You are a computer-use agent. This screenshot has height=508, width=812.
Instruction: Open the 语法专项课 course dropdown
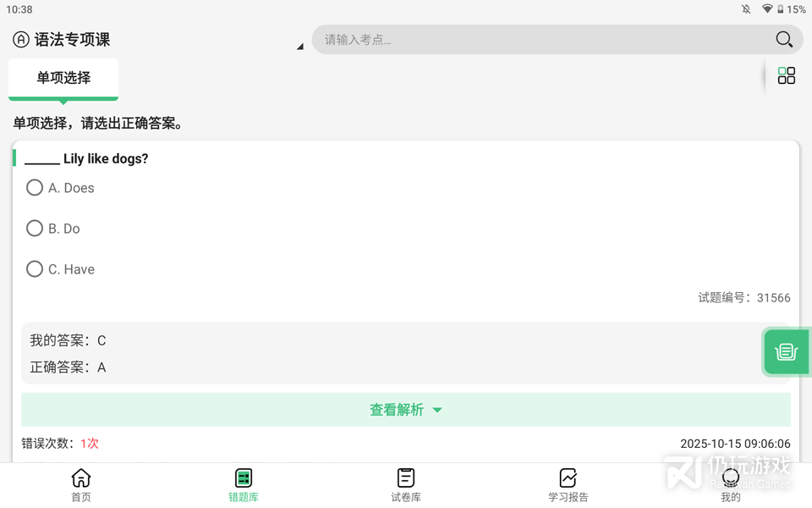pos(73,40)
